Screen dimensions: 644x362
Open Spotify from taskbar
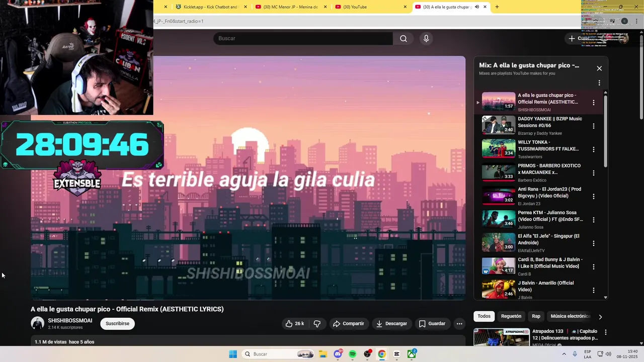353,354
